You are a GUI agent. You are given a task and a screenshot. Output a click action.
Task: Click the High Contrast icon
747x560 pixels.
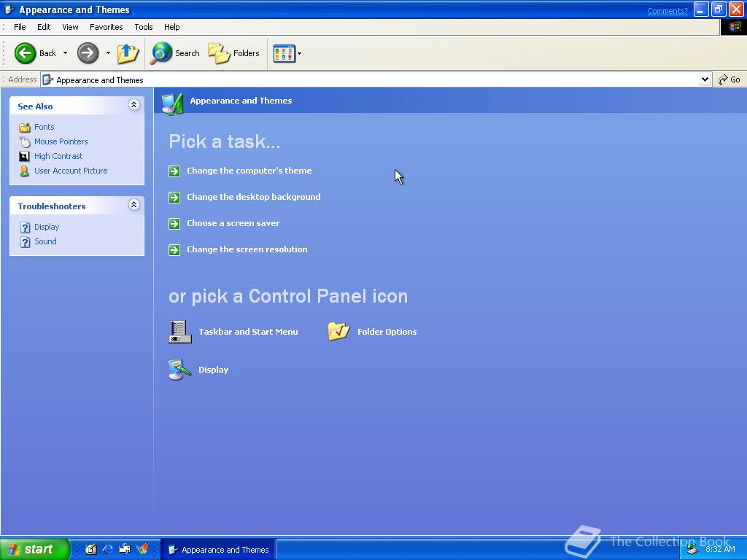24,156
